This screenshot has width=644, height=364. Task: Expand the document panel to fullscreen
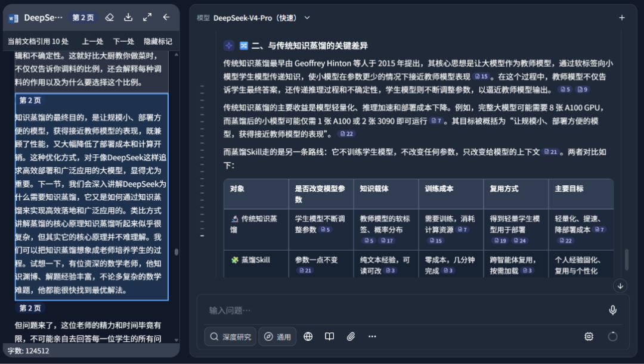(x=147, y=17)
